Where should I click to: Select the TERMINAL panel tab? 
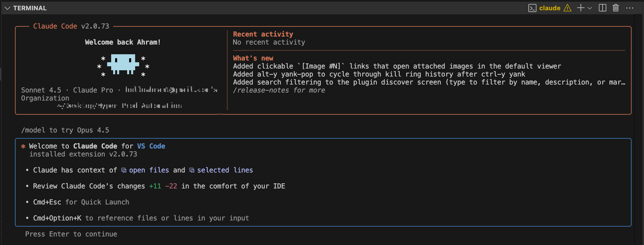coord(30,8)
